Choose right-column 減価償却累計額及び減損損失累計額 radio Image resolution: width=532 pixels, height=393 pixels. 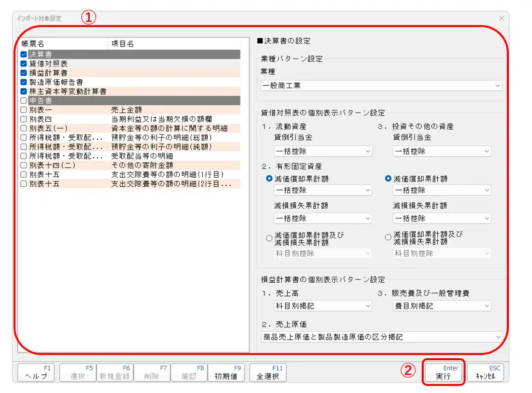coord(388,238)
